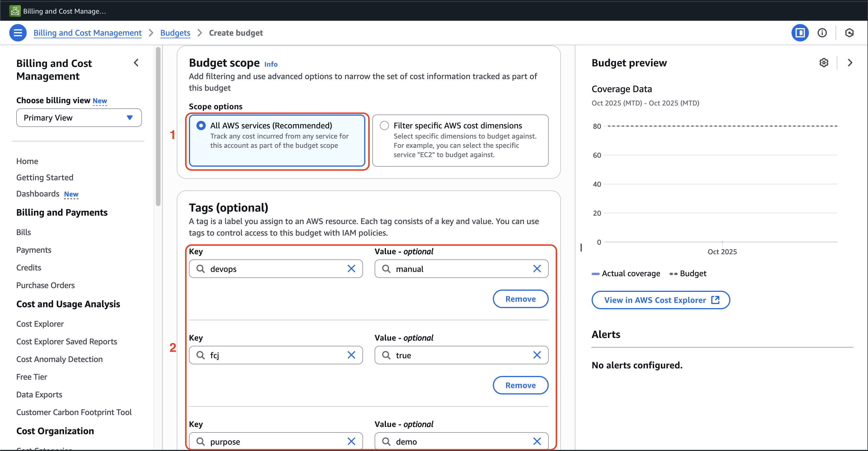Click View in AWS Cost Explorer

(x=661, y=300)
